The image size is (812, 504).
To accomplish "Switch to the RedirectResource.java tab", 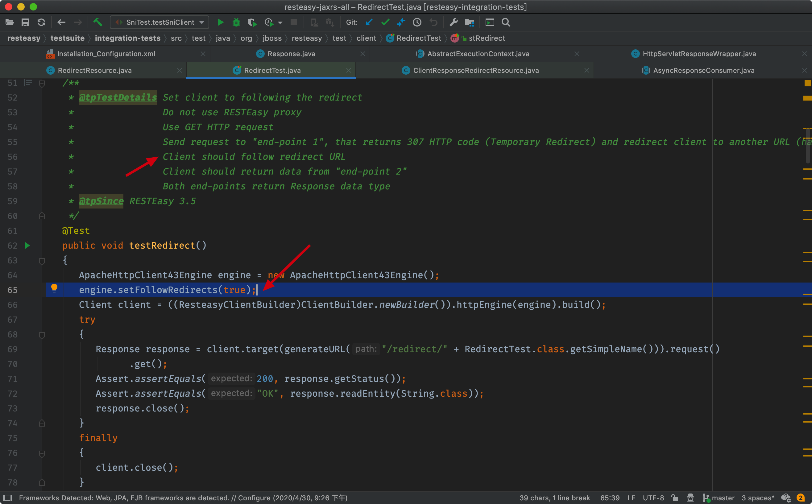I will click(x=94, y=70).
